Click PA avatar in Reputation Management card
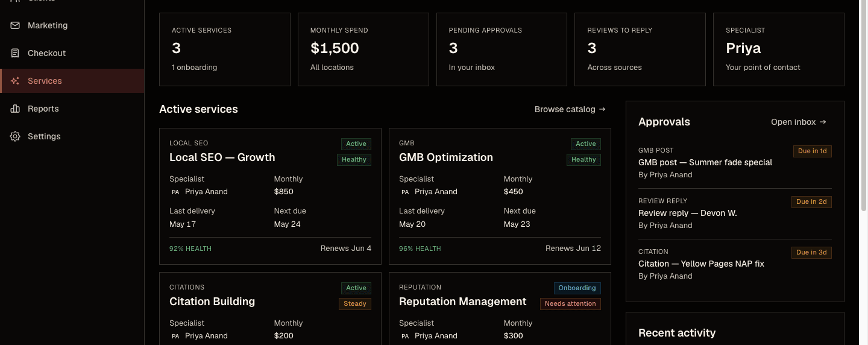The image size is (868, 345). click(405, 336)
